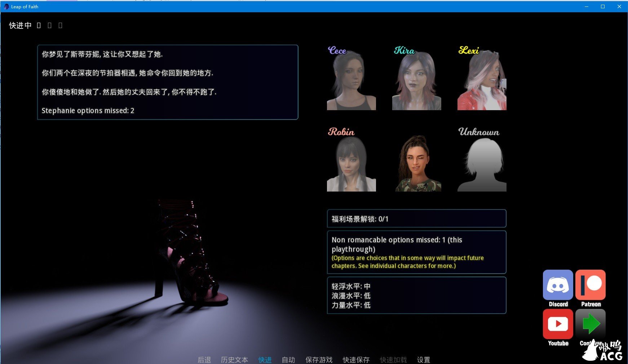The height and width of the screenshot is (364, 628).
Task: Open the Patreon support page
Action: pyautogui.click(x=591, y=286)
